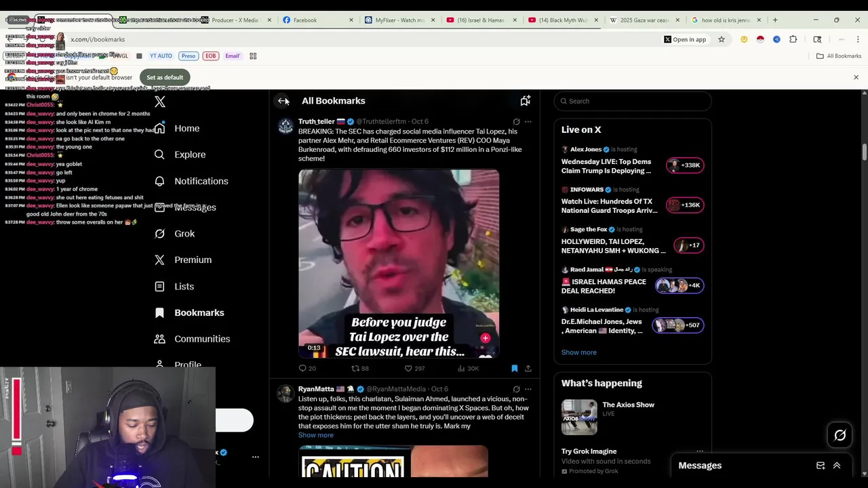Play the Tai Lopez video

[399, 264]
